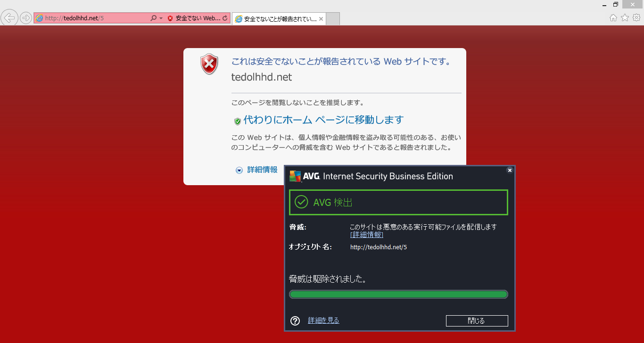Click 代わりにホーム ページに移動します link

click(323, 120)
